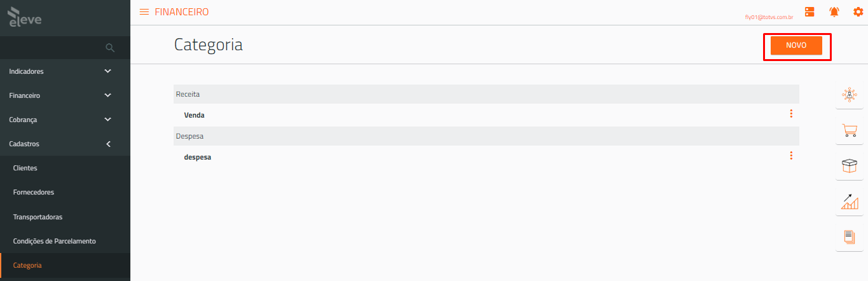This screenshot has height=281, width=868.
Task: Open the documents module icon
Action: (x=849, y=237)
